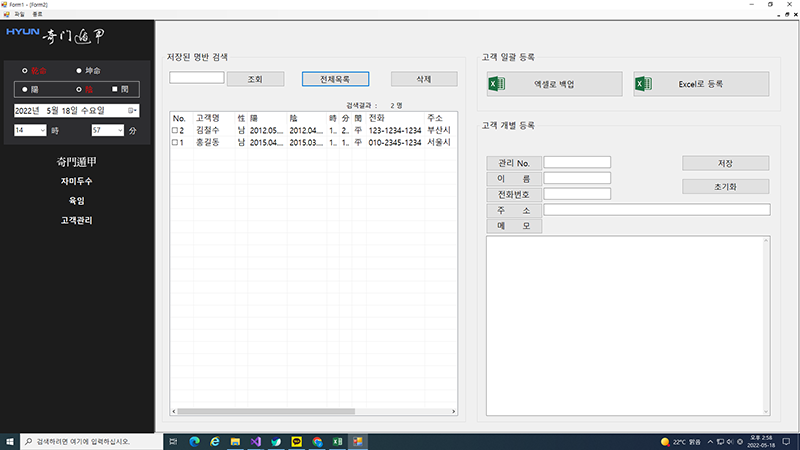Focus the search name input field
Screen dimensions: 800x450
197,78
